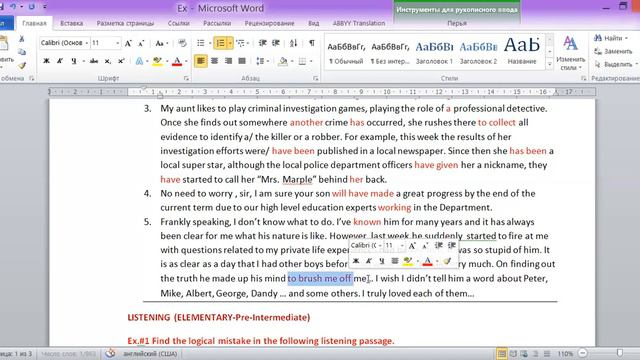Open the ABBYY Translation tab
Screen dimensions: 640x360
coord(358,23)
